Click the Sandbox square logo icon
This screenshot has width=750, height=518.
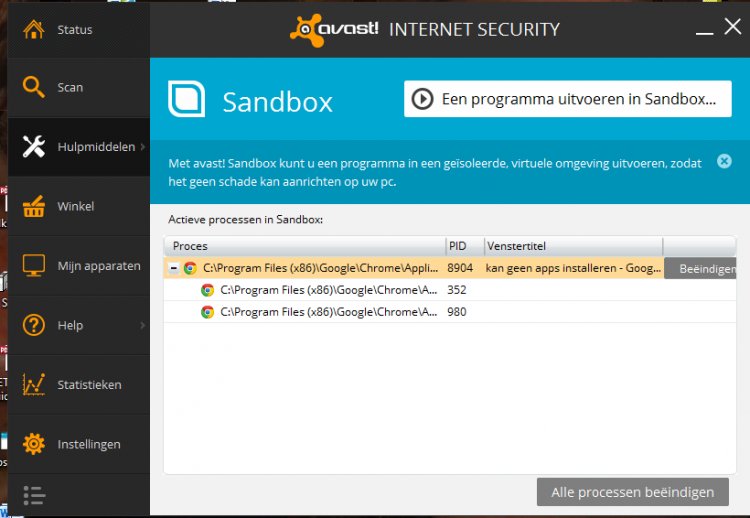click(x=187, y=99)
